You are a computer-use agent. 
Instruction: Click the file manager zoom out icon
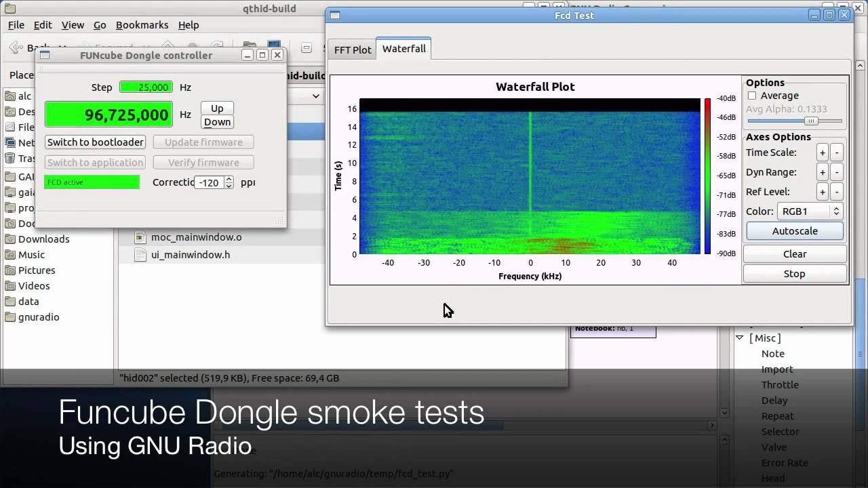(x=307, y=47)
